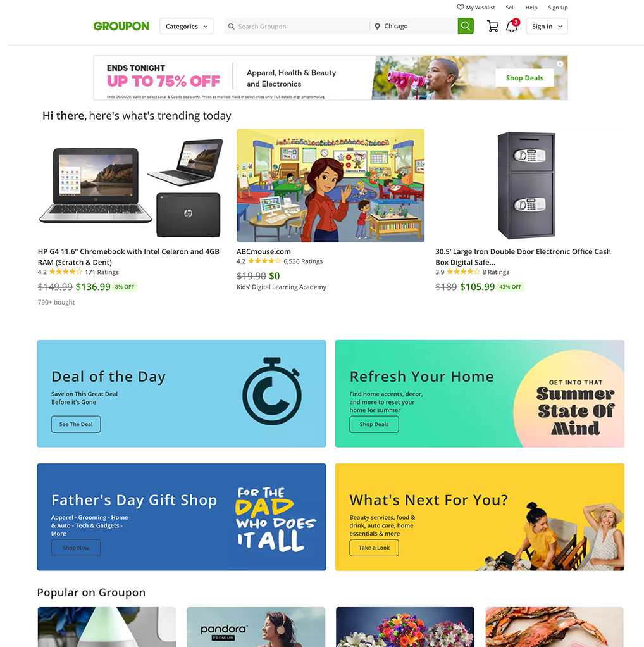Close the promo banner with the x icon
The height and width of the screenshot is (647, 644).
pos(560,63)
